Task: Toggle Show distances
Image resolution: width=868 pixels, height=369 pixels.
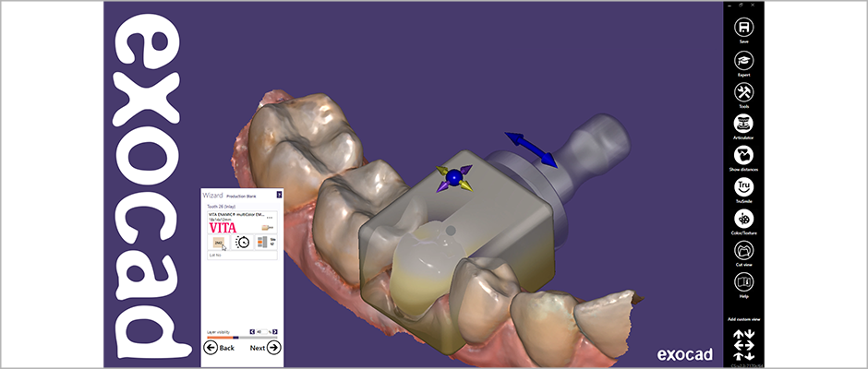Action: click(x=744, y=156)
